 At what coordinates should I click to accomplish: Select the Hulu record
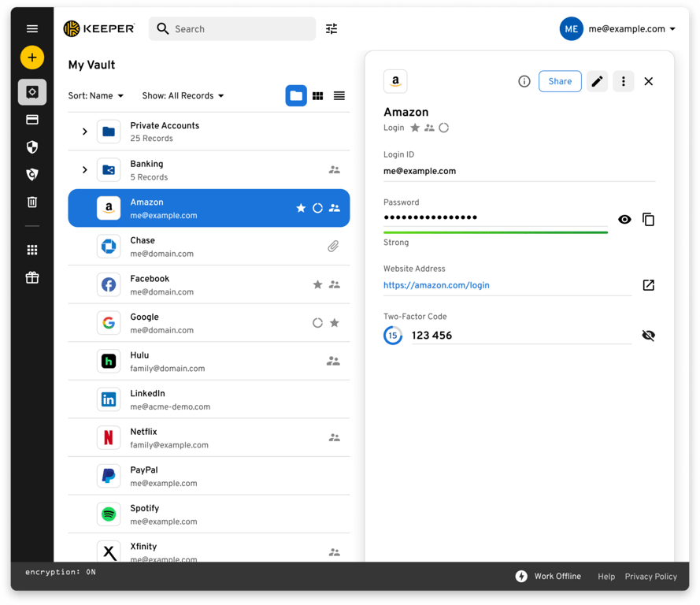[209, 362]
